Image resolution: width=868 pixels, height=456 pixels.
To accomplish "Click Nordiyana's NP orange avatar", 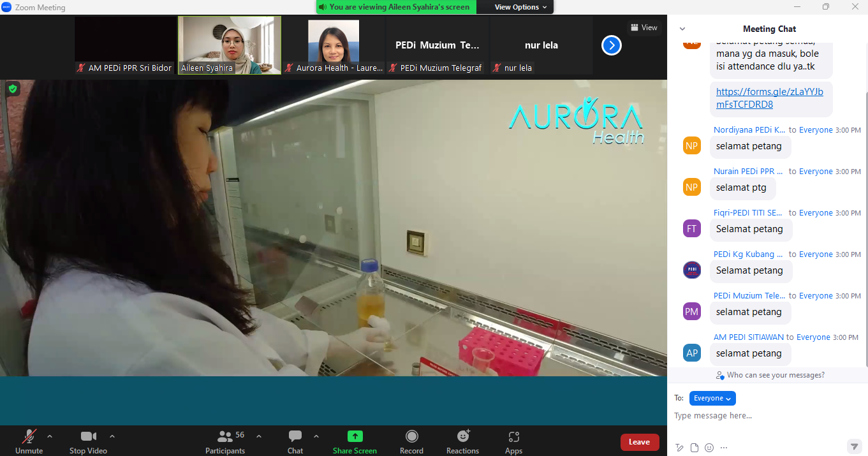I will tap(691, 145).
